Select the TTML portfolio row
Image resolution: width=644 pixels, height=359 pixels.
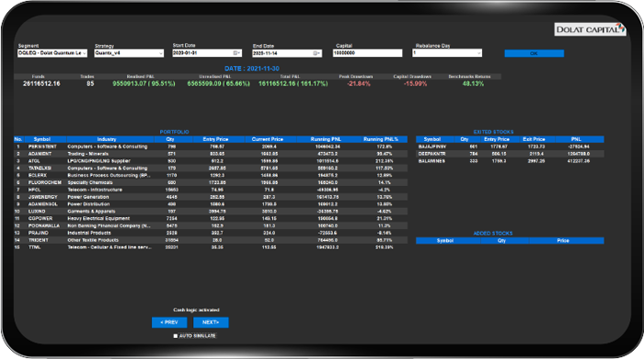coord(211,248)
